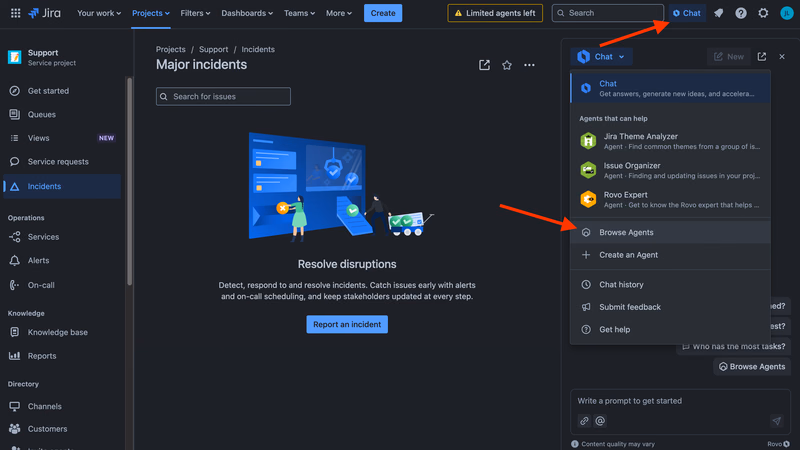Choose Get help menu entry
800x450 pixels.
(670, 329)
